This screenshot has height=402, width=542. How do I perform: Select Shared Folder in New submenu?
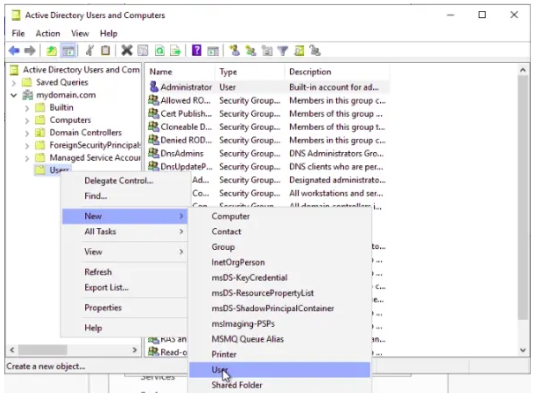click(280, 385)
